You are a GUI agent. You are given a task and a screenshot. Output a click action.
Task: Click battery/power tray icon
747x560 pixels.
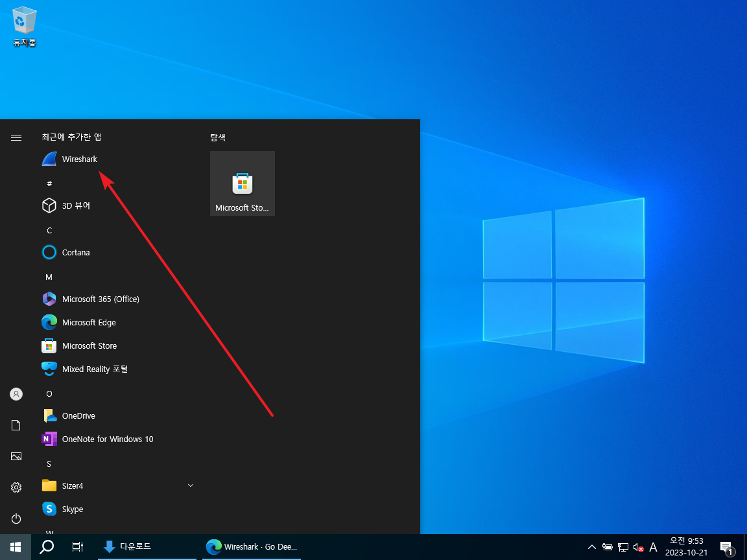point(608,547)
